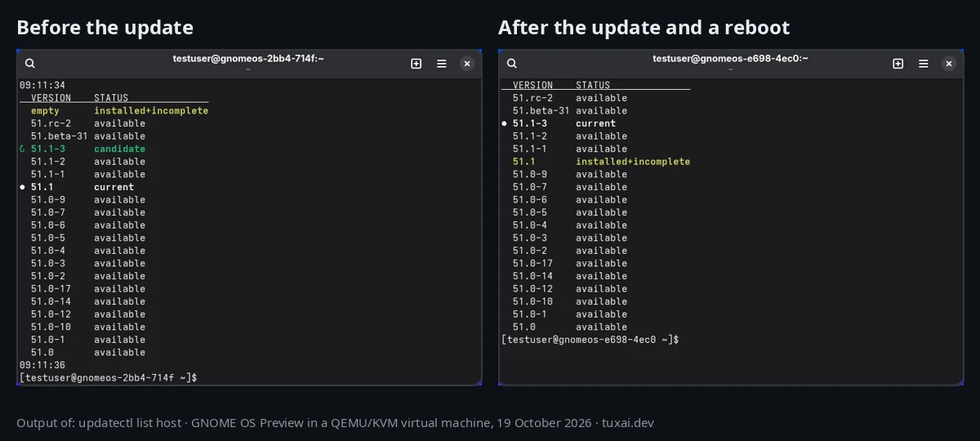Click 51.beta-31 row in the before-update terminal
The image size is (980, 441).
point(88,136)
